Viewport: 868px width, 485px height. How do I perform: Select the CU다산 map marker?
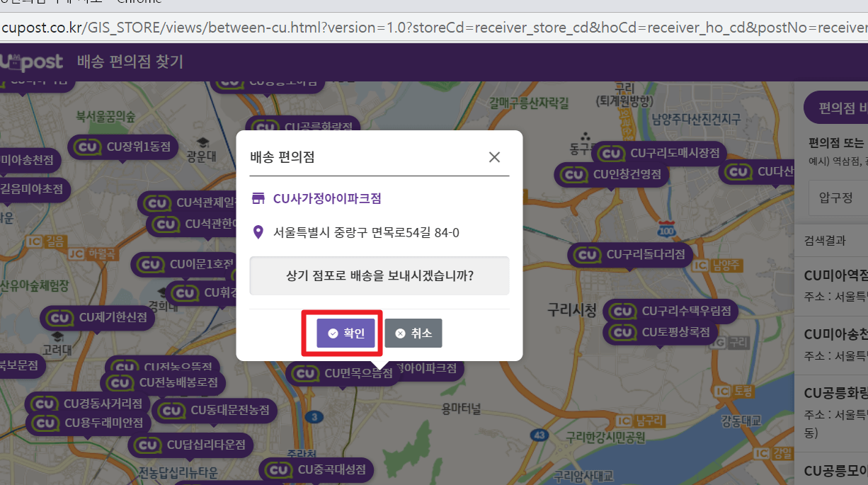[x=758, y=172]
